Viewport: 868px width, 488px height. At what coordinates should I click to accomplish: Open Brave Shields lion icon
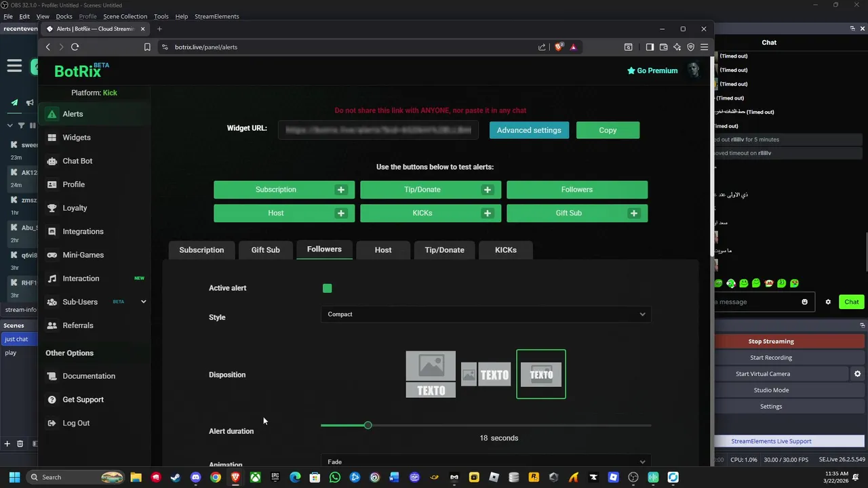[x=558, y=47]
